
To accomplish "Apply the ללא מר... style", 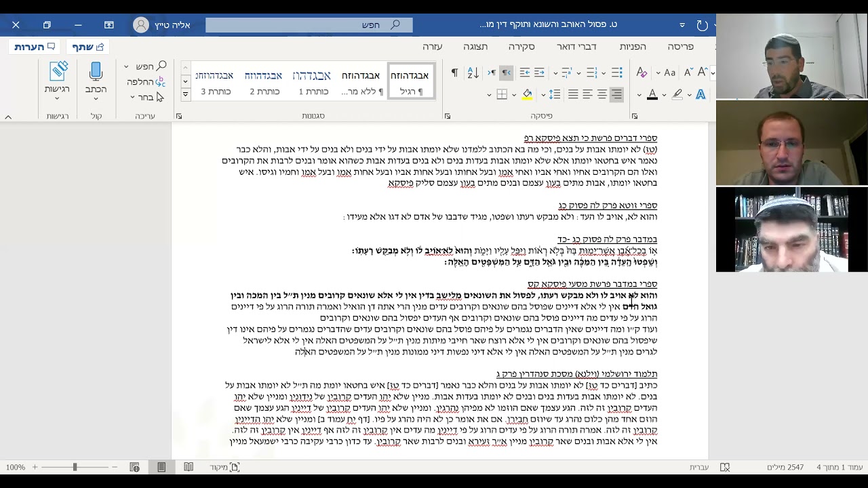I will tap(361, 81).
